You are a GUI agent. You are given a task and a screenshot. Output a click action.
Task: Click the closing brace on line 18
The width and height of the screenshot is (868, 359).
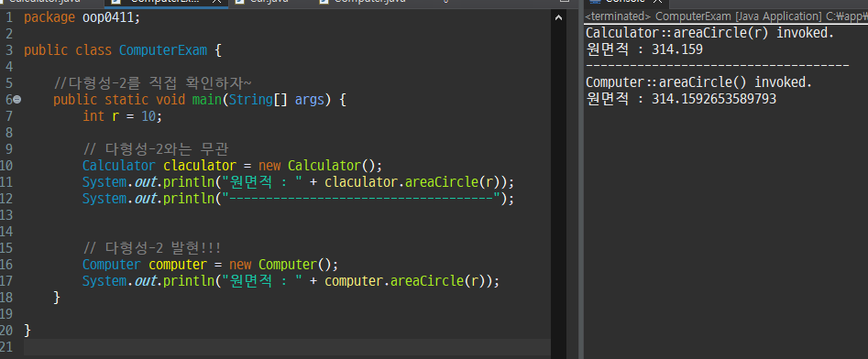[57, 297]
